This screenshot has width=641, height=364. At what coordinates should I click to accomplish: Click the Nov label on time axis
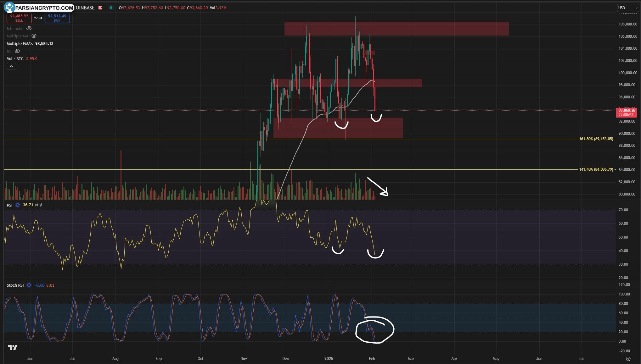click(x=244, y=358)
